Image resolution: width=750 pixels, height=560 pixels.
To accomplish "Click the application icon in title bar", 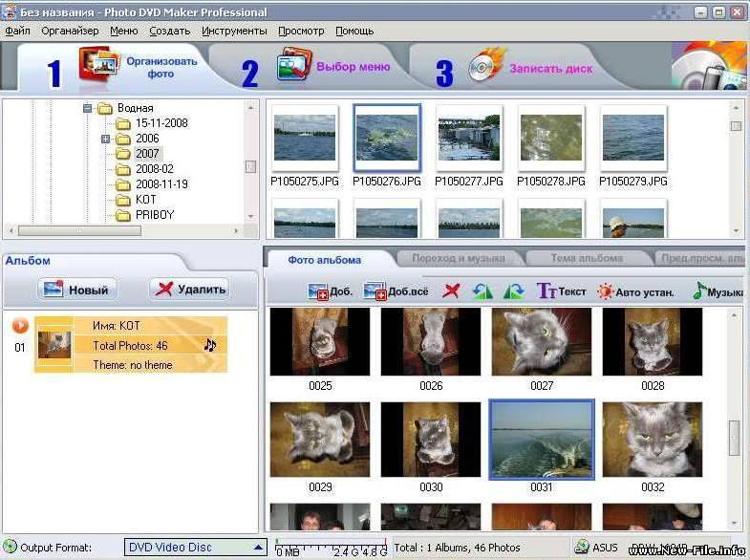I will coord(9,11).
